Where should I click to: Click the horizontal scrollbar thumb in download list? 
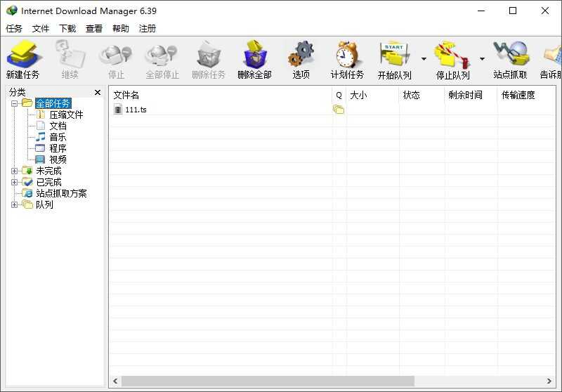(x=268, y=381)
